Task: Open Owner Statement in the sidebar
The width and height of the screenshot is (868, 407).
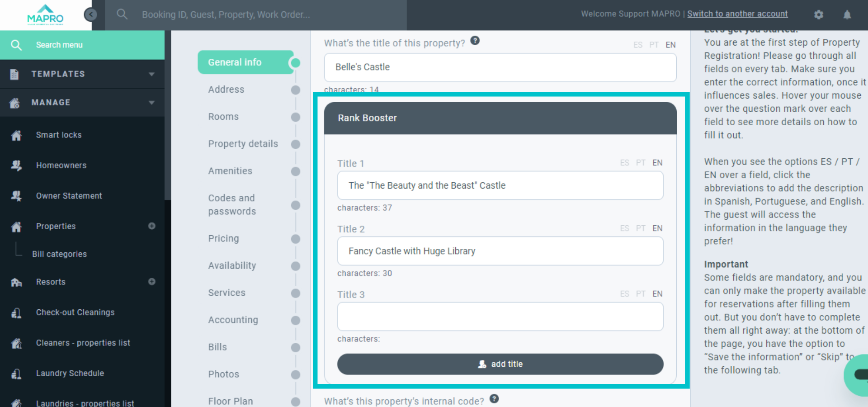Action: coord(69,196)
